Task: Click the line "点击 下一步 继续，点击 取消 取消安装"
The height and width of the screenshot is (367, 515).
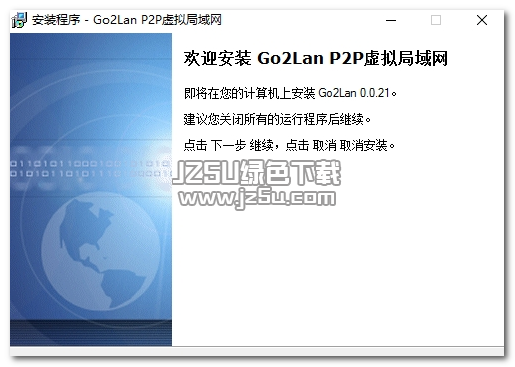Action: pyautogui.click(x=289, y=145)
